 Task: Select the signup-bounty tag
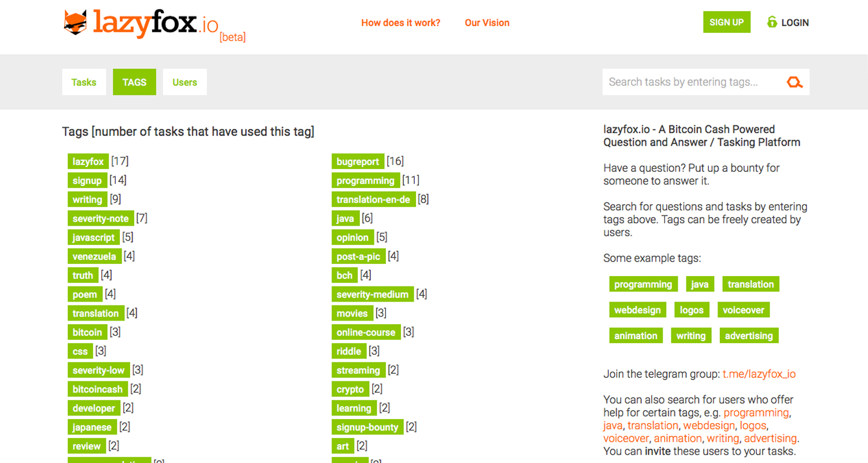(367, 428)
